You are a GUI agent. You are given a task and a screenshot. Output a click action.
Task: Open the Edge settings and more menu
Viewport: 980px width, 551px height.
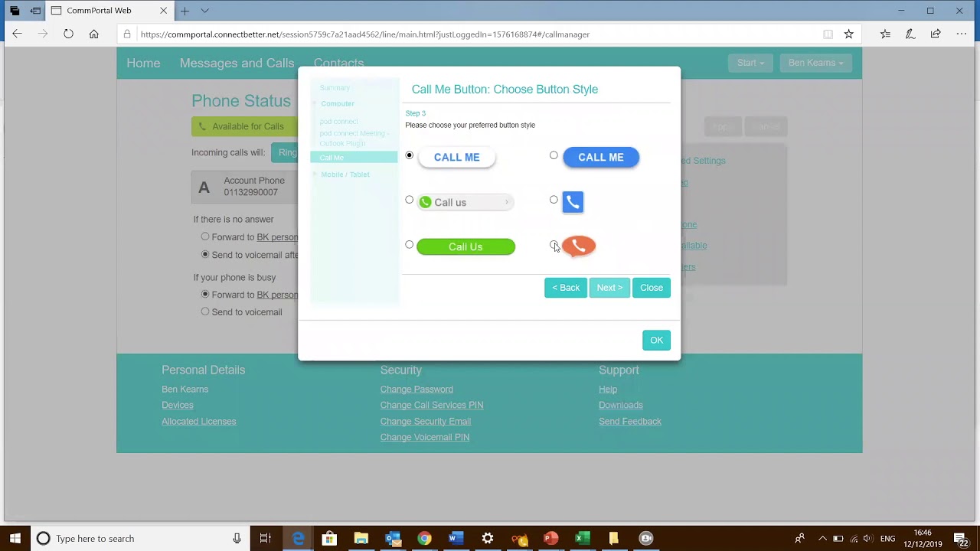tap(962, 34)
